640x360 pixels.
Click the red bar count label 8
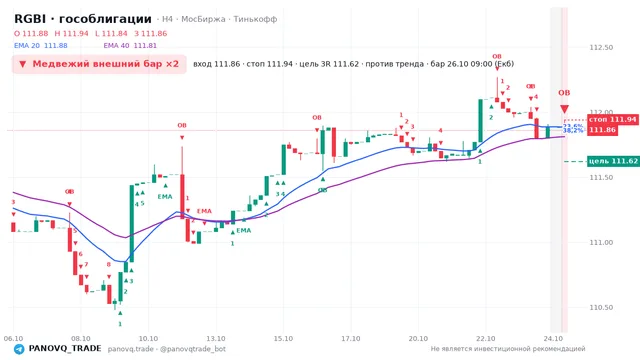109,264
